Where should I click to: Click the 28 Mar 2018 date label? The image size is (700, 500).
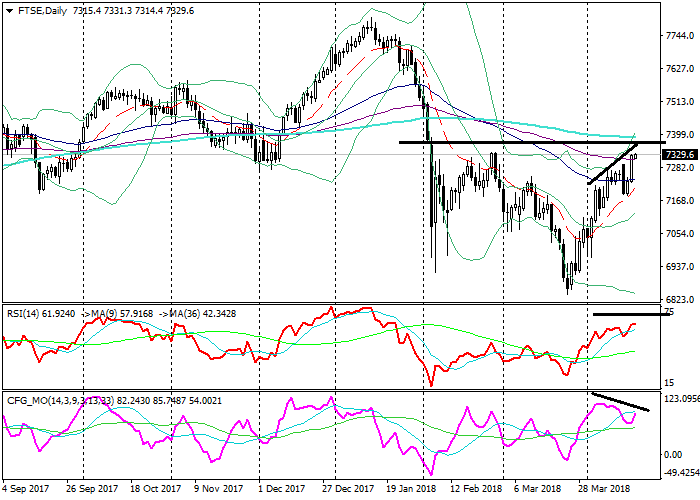(x=604, y=489)
